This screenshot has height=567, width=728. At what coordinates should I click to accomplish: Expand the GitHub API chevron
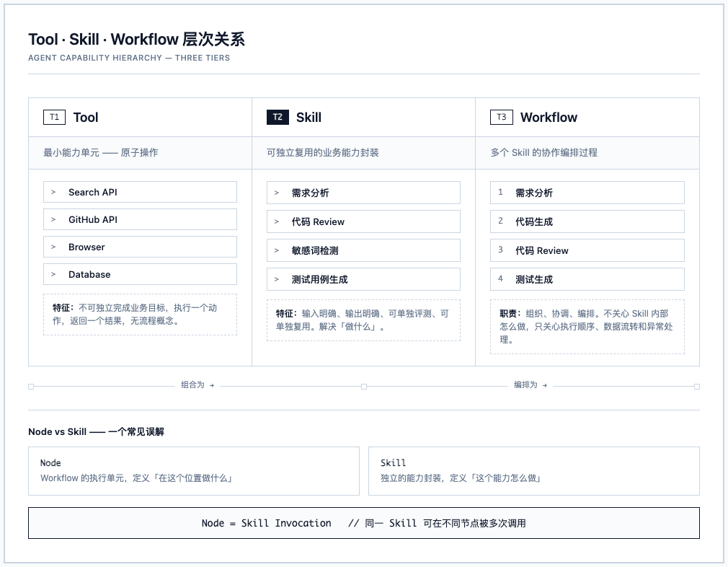[x=53, y=219]
